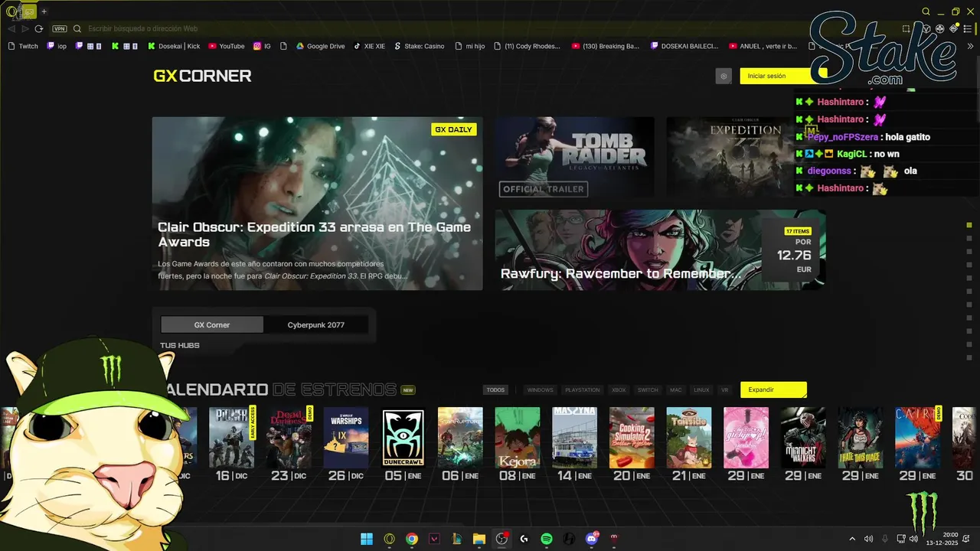Filter the release calendar by PLAYSTATION
The height and width of the screenshot is (551, 980).
tap(583, 390)
